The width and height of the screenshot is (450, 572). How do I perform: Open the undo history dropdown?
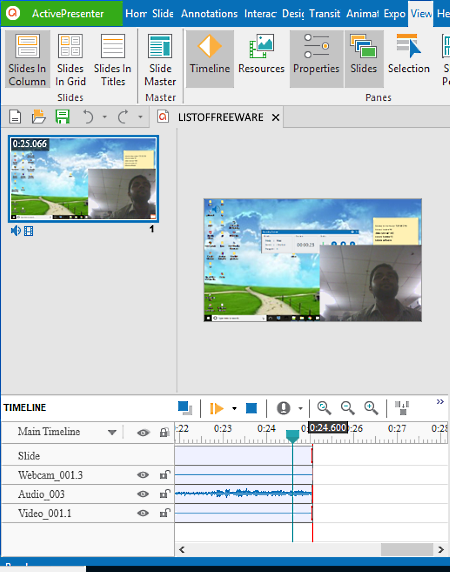[x=105, y=117]
